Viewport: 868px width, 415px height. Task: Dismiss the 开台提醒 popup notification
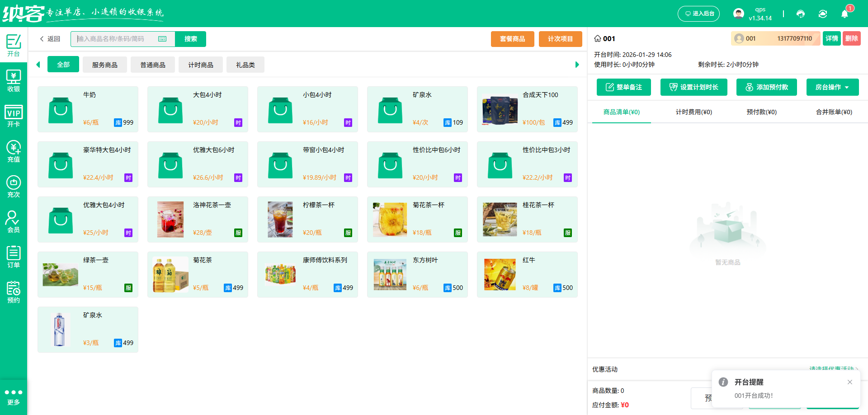[x=849, y=382]
